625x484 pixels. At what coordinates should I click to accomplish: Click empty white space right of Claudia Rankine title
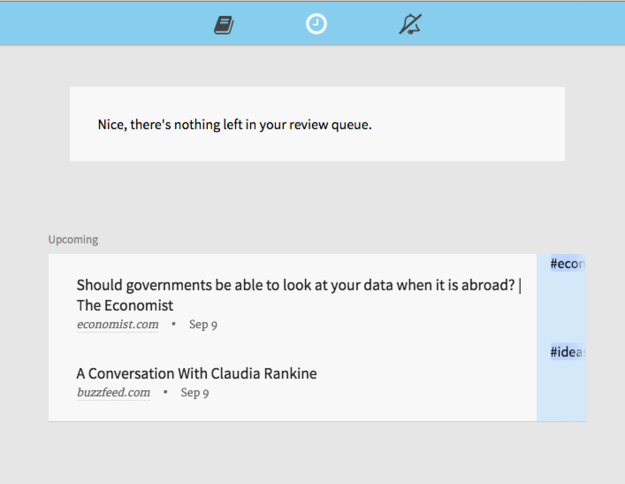[430, 374]
